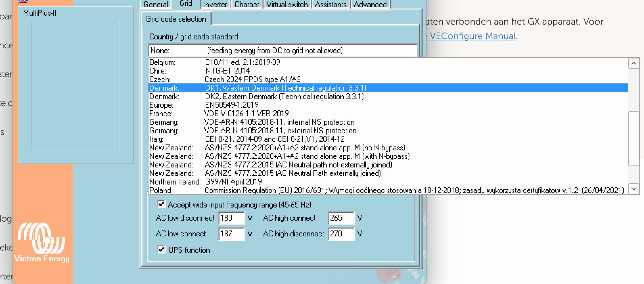
Task: Click scroll up arrow of grid code list
Action: pos(633,63)
